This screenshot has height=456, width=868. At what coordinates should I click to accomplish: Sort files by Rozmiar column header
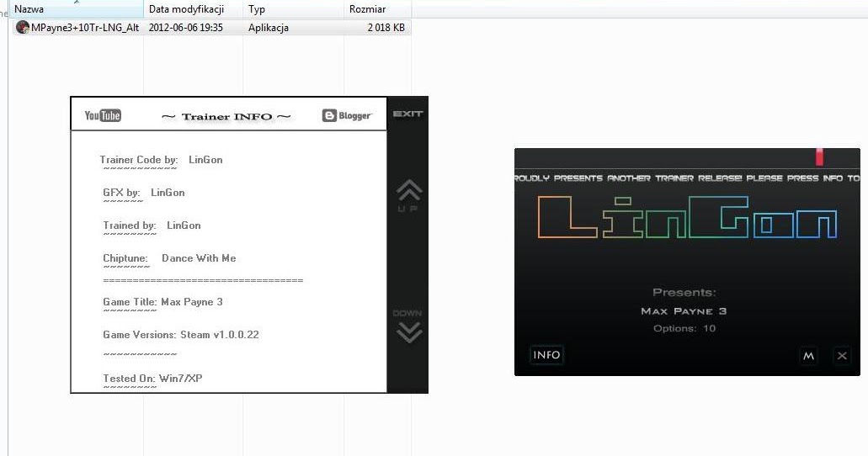click(x=377, y=9)
